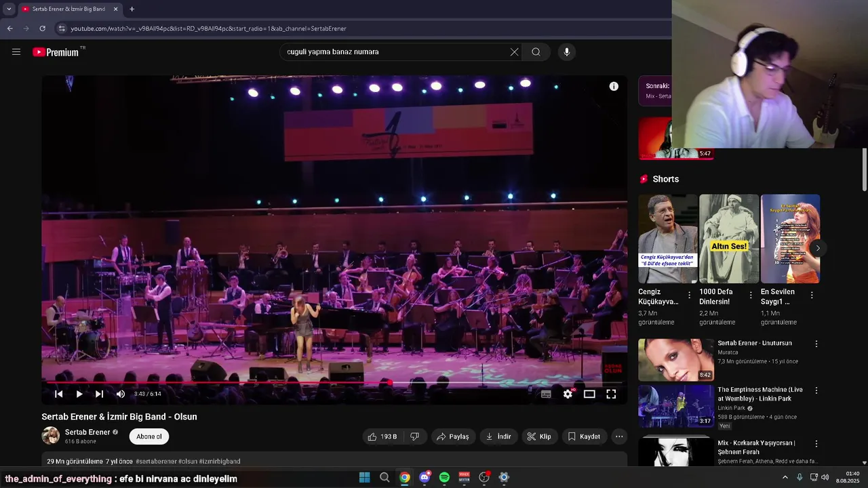Subscribe with the 'Abone ol' button
The height and width of the screenshot is (488, 868).
point(149,436)
